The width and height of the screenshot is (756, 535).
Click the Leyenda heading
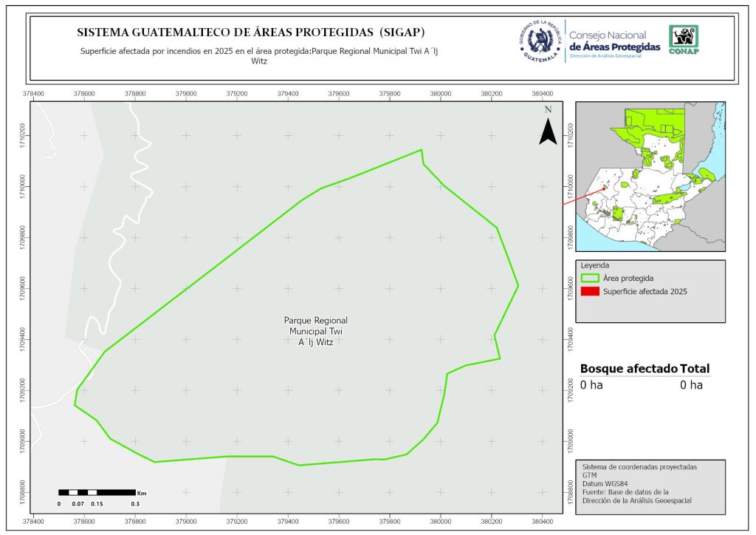click(597, 265)
